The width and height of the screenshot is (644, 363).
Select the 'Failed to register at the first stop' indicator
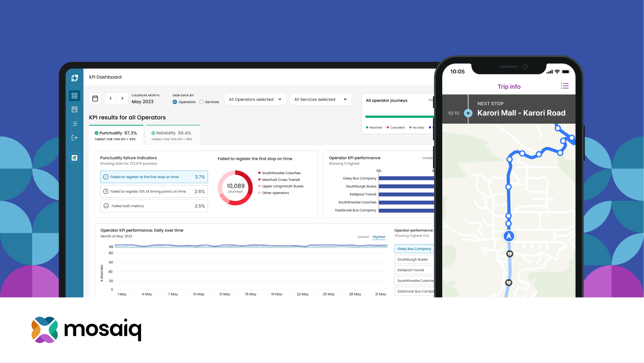154,177
